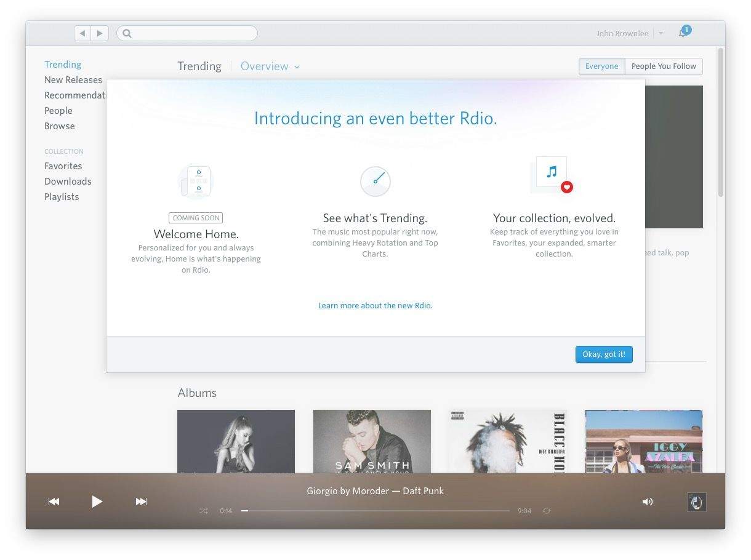The height and width of the screenshot is (560, 751).
Task: Click the playback progress bar
Action: (x=375, y=511)
